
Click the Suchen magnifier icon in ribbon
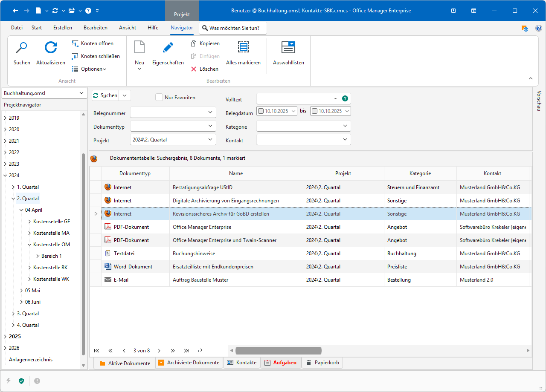tap(21, 48)
